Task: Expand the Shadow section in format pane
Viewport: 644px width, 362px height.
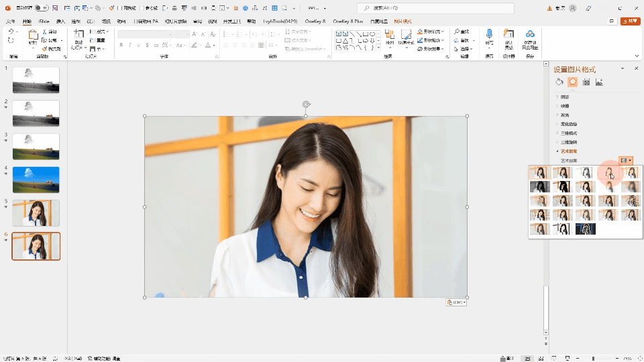Action: pyautogui.click(x=564, y=97)
